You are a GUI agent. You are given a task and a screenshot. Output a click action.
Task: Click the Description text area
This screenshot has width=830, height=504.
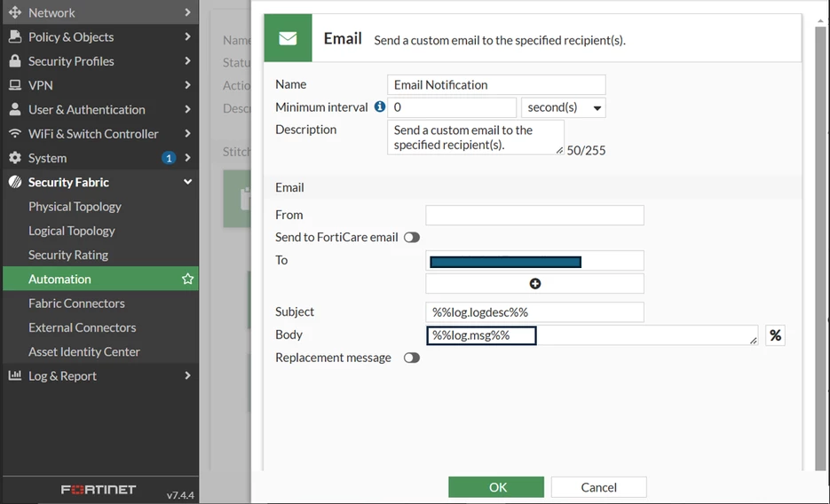click(476, 138)
